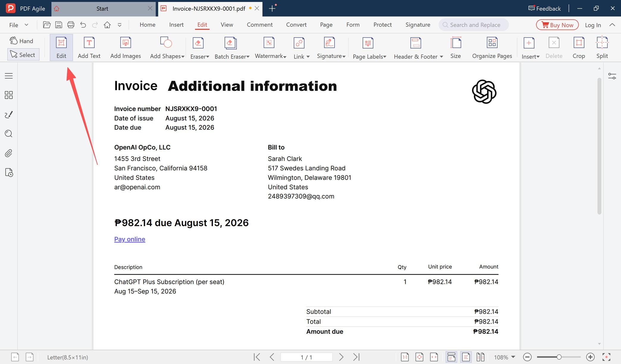This screenshot has width=621, height=364.
Task: Click the Size page tool
Action: pos(455,48)
